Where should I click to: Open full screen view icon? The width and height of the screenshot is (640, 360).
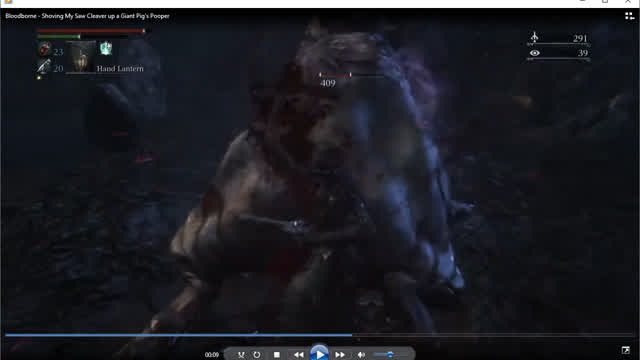(x=625, y=350)
